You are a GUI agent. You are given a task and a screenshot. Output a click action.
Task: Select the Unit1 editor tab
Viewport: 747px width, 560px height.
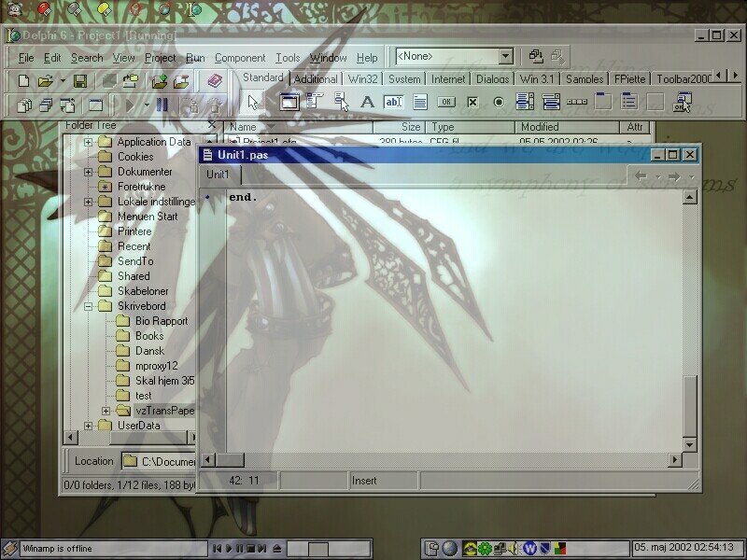coord(218,175)
